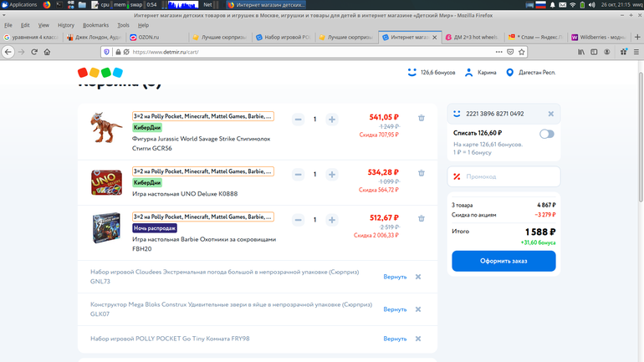Delete Jurassic World figure with trash icon
The width and height of the screenshot is (644, 362).
422,119
